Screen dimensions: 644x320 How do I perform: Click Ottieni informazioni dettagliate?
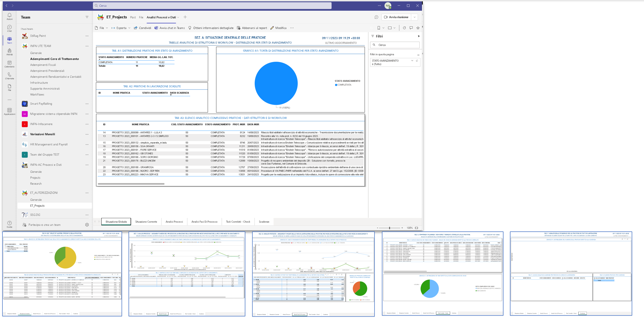[x=211, y=28]
